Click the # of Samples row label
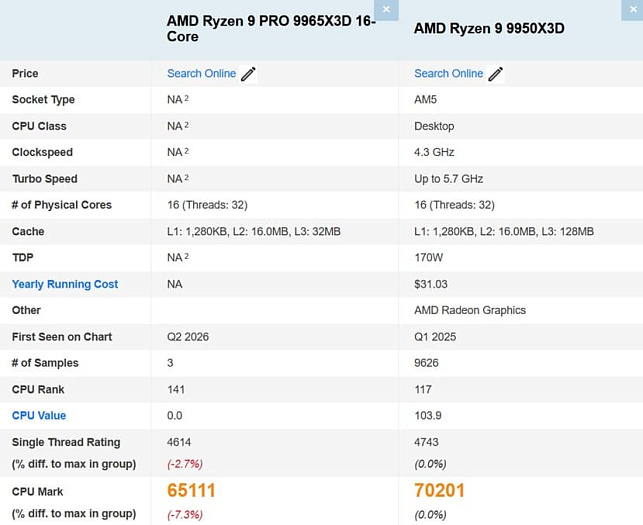 tap(45, 363)
